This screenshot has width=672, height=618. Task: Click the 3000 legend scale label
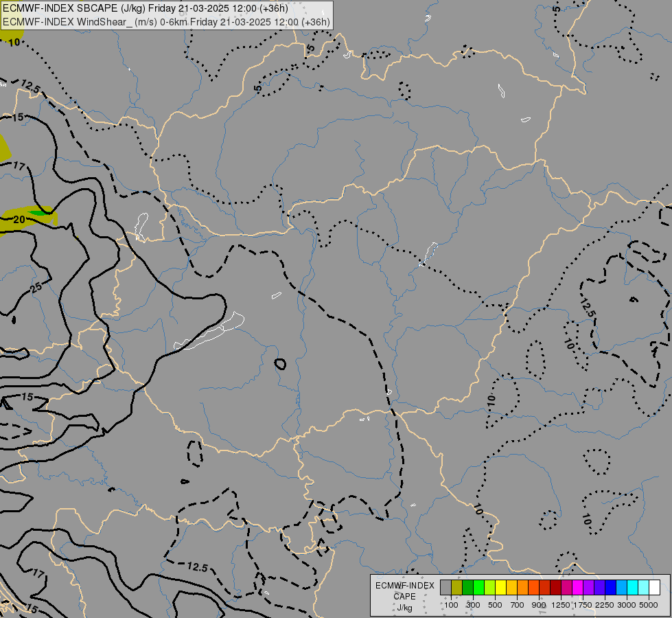coord(627,605)
